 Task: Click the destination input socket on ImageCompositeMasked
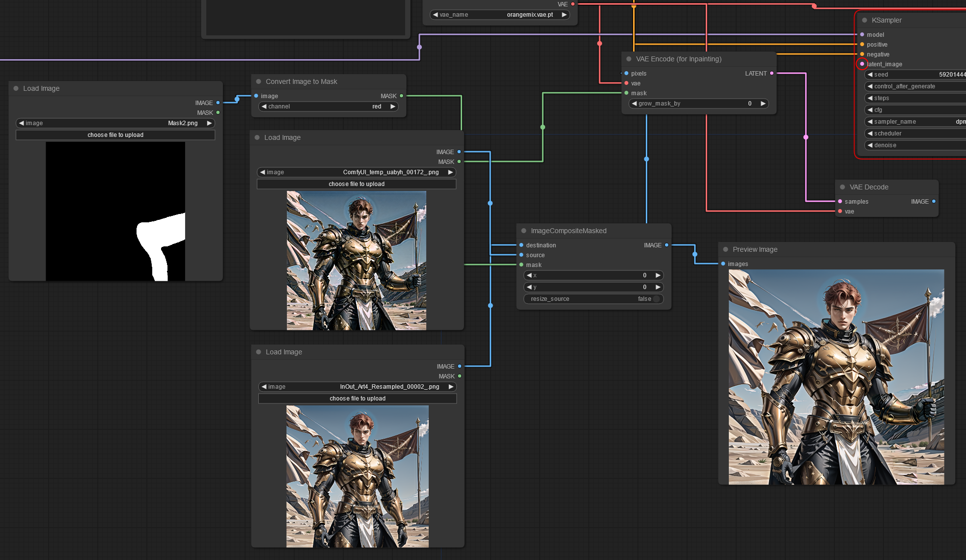pos(521,245)
